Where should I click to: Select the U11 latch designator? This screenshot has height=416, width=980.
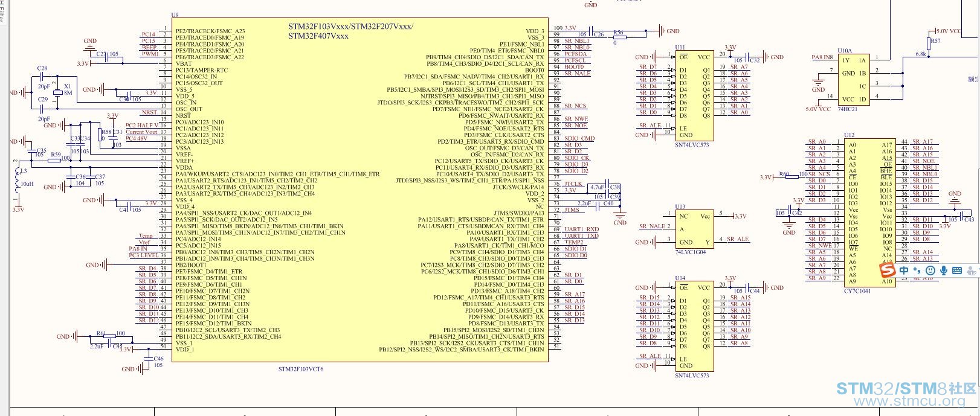coord(680,47)
